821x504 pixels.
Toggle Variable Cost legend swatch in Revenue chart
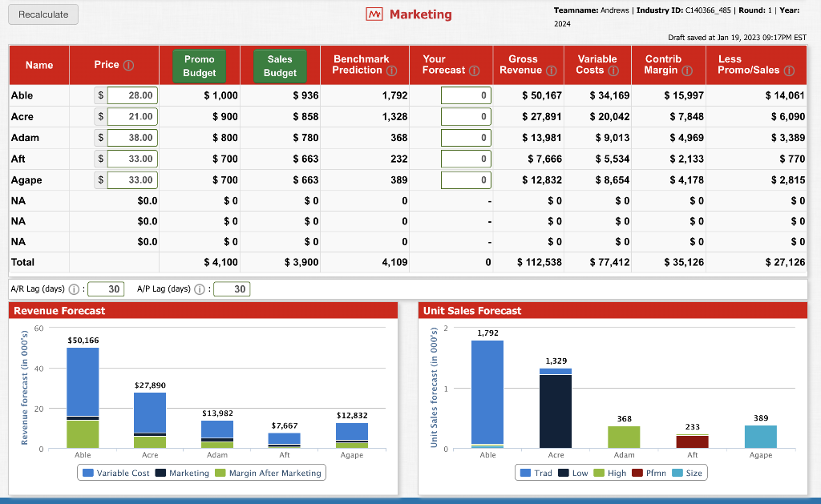click(x=87, y=474)
